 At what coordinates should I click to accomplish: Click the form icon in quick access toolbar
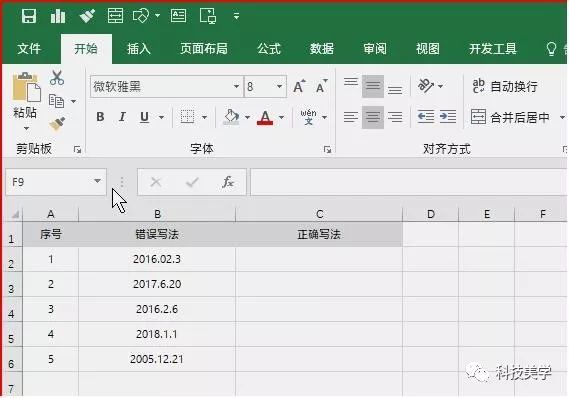[x=115, y=16]
